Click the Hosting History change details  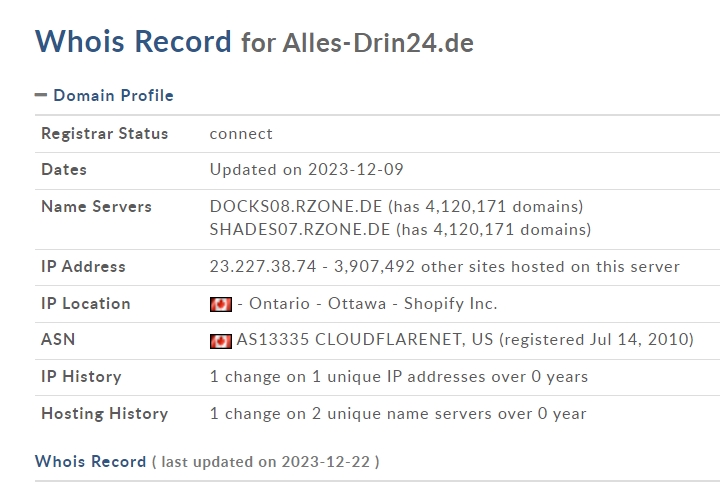[x=398, y=414]
